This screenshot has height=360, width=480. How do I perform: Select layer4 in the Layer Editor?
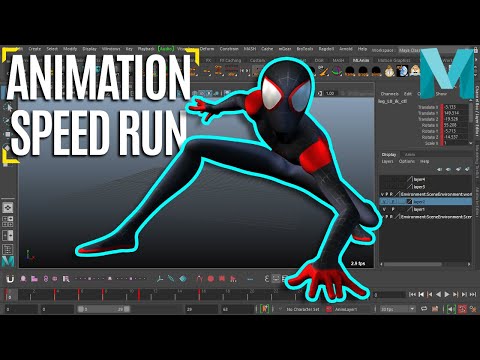tap(426, 179)
